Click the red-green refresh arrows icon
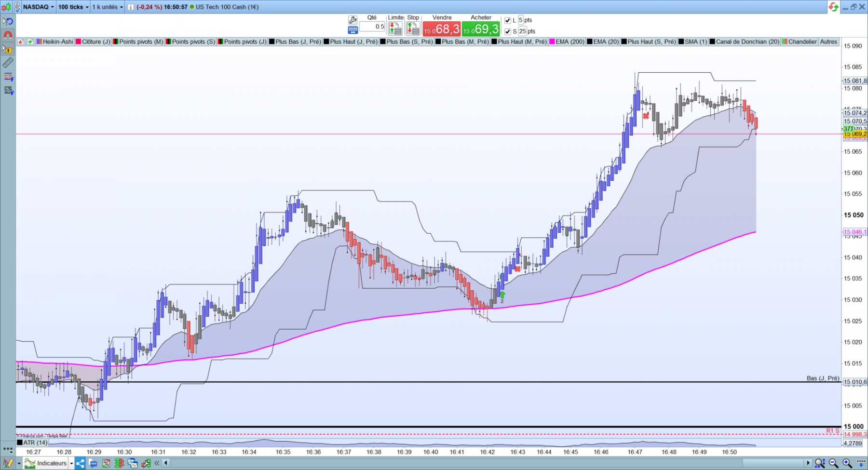The width and height of the screenshot is (868, 470). tap(834, 7)
